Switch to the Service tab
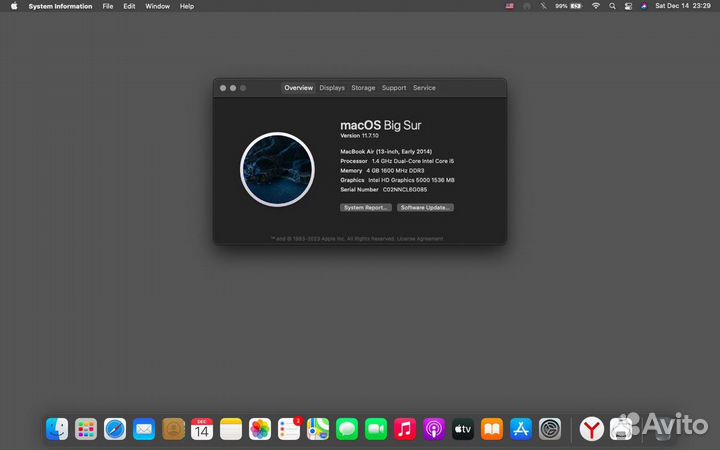The height and width of the screenshot is (450, 720). [x=424, y=88]
